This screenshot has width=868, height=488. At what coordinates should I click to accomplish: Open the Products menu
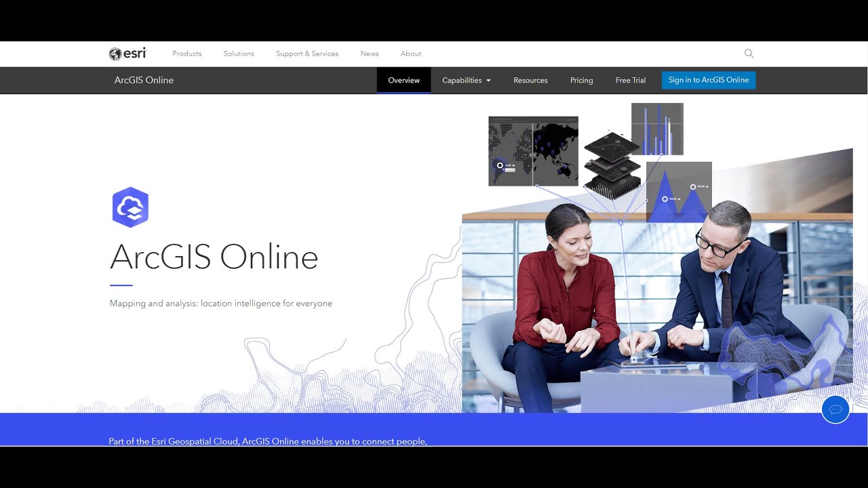click(187, 54)
